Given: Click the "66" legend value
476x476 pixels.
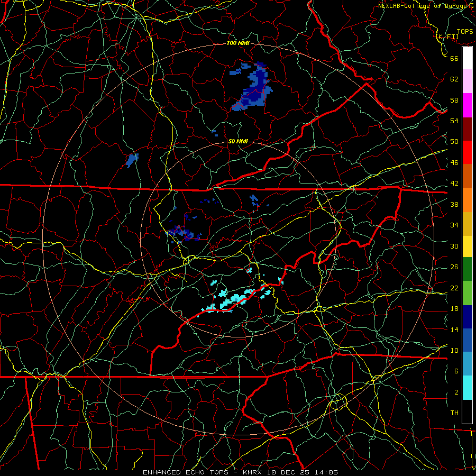Looking at the screenshot, I should [454, 58].
